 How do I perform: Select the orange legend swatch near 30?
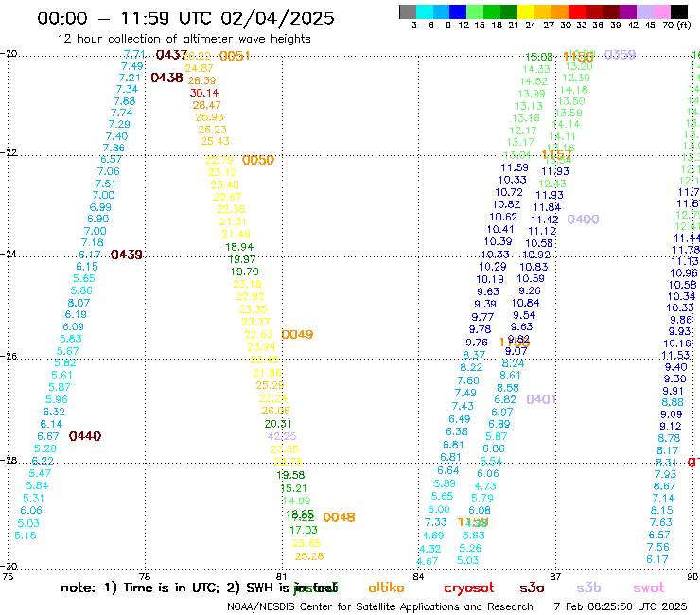point(560,11)
